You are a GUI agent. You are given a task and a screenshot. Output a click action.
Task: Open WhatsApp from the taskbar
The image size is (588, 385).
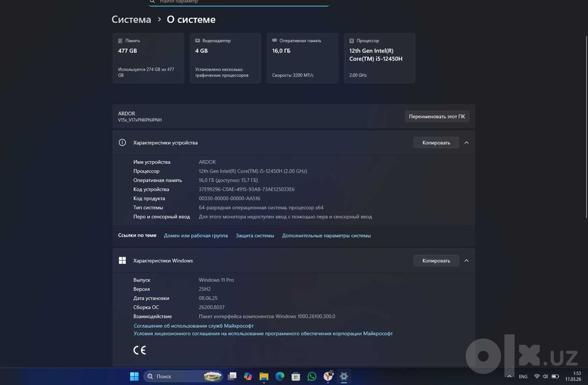[312, 376]
